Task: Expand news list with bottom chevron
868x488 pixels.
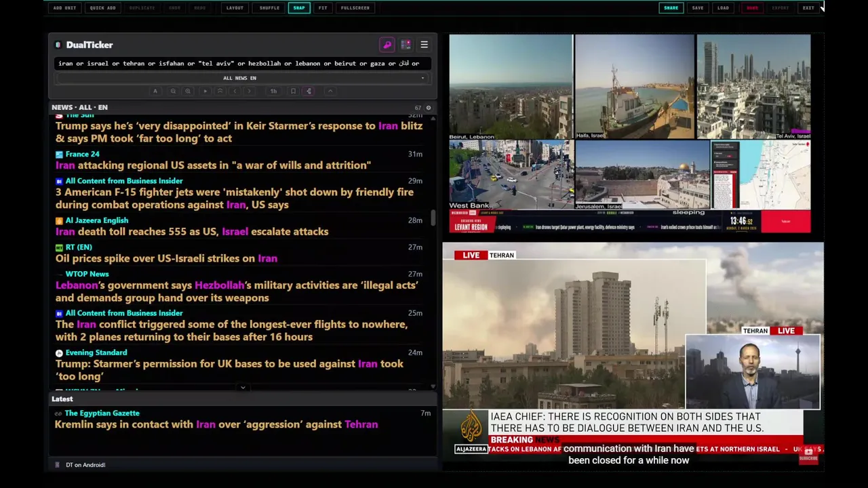Action: (x=243, y=388)
